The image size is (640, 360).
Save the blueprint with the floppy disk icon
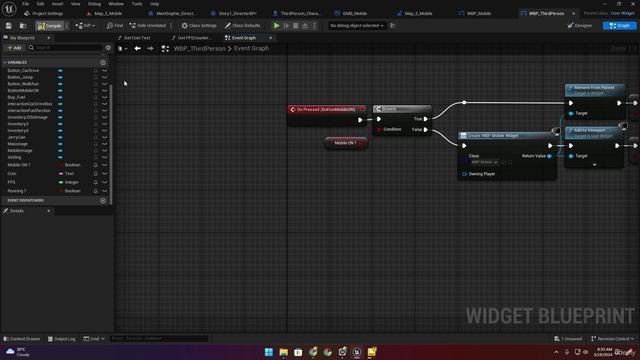[9, 26]
